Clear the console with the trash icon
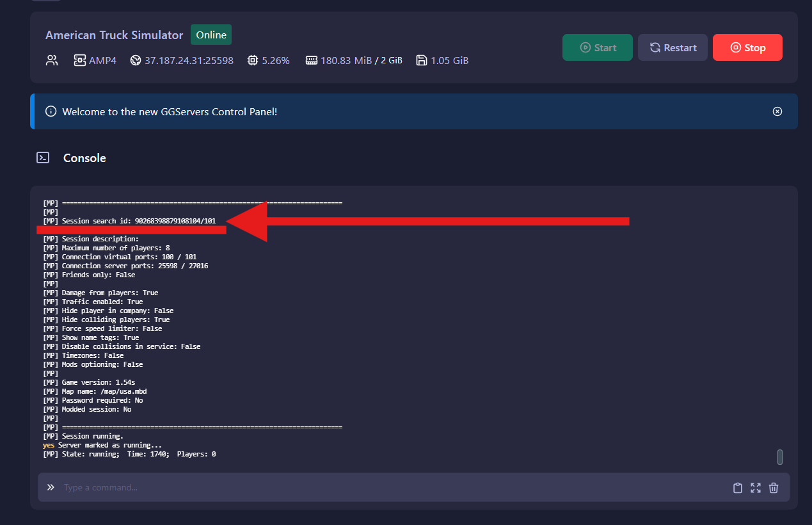This screenshot has width=812, height=525. (774, 487)
